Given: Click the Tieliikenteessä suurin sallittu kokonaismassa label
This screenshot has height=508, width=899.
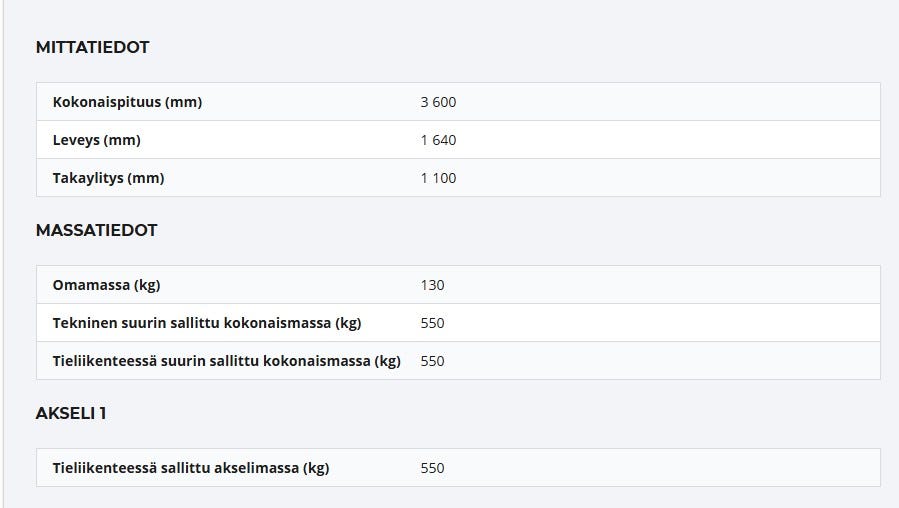Looking at the screenshot, I should 226,361.
